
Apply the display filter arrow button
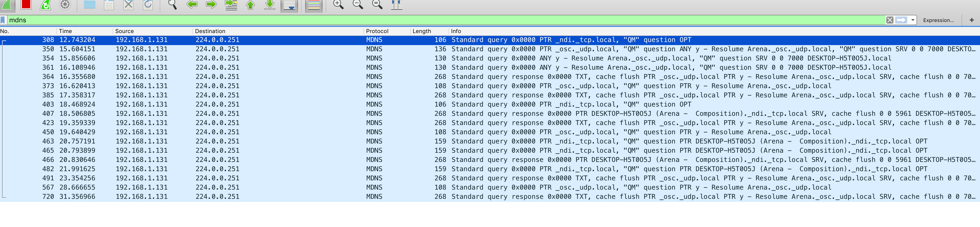[901, 20]
